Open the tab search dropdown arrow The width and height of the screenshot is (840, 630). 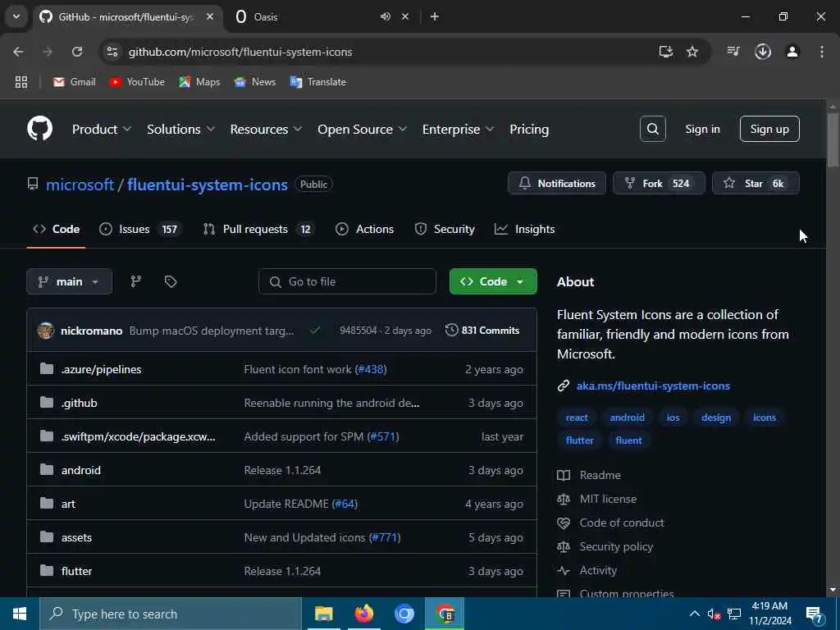pyautogui.click(x=16, y=16)
